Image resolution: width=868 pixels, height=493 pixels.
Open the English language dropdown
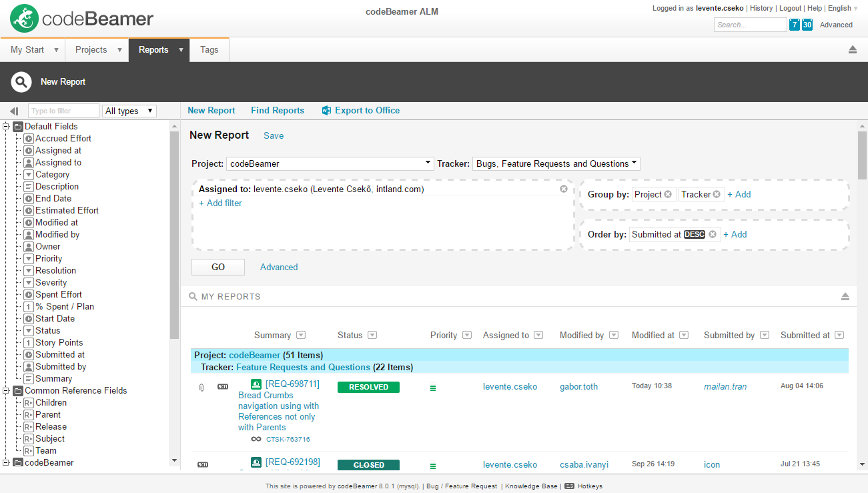click(843, 8)
